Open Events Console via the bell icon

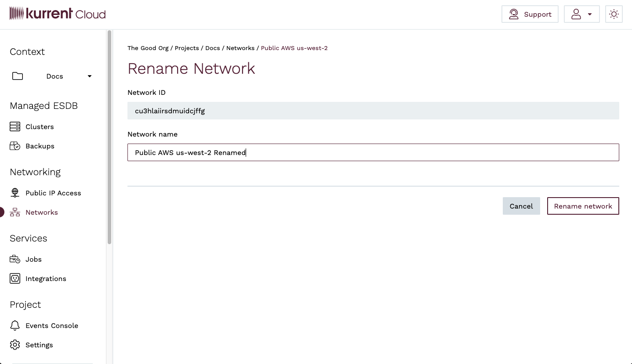pyautogui.click(x=15, y=325)
